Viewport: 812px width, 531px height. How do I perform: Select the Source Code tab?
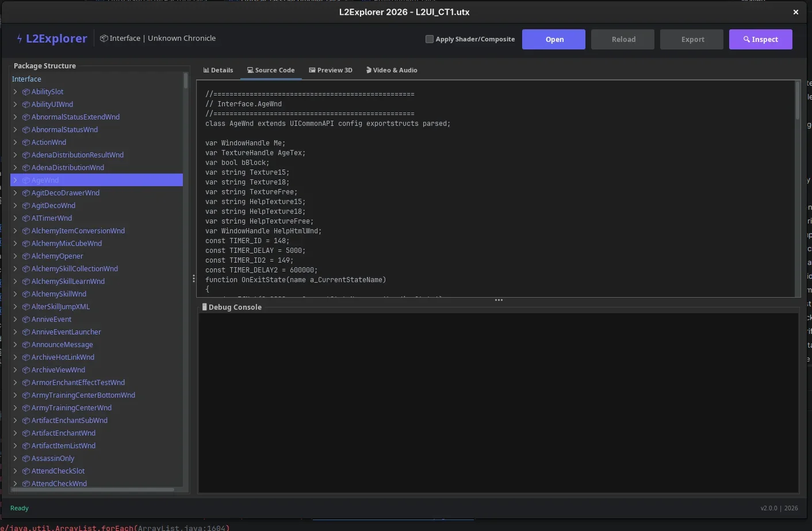271,70
